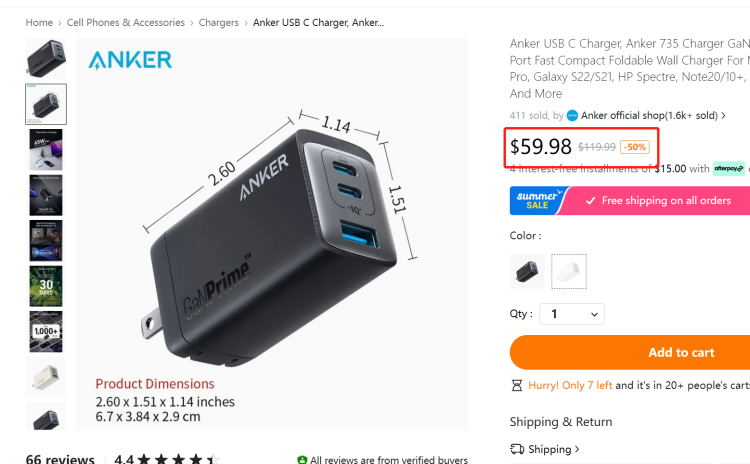Open the 1,000+ thumbnail image
This screenshot has width=750, height=464.
46,331
